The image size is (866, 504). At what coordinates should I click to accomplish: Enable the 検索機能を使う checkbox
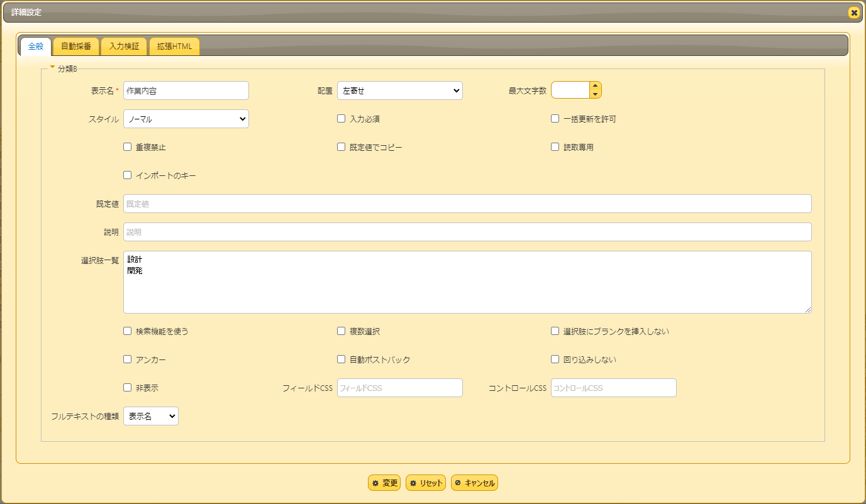click(128, 331)
